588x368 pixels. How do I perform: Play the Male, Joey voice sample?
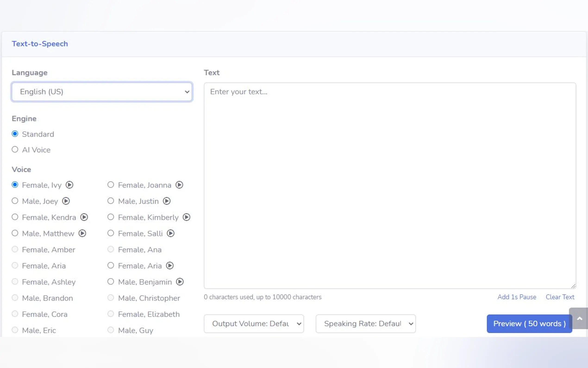coord(66,201)
